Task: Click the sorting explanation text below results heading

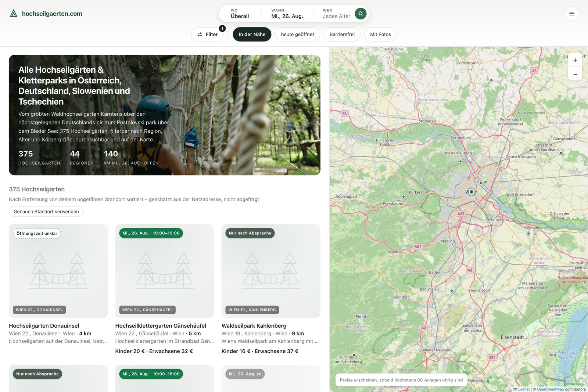Action: point(134,199)
